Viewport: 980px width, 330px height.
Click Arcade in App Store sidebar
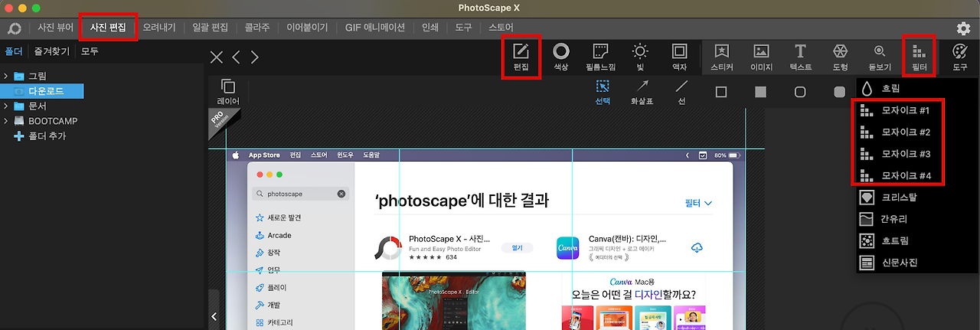(273, 235)
